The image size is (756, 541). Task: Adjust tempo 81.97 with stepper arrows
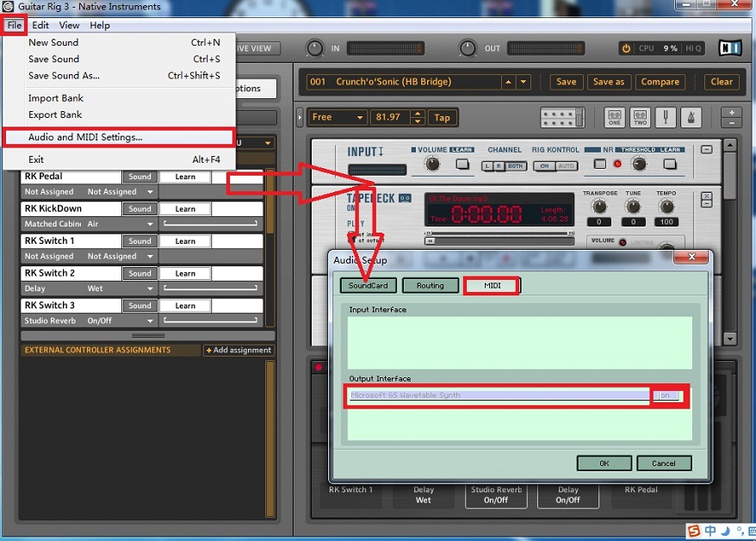point(418,117)
